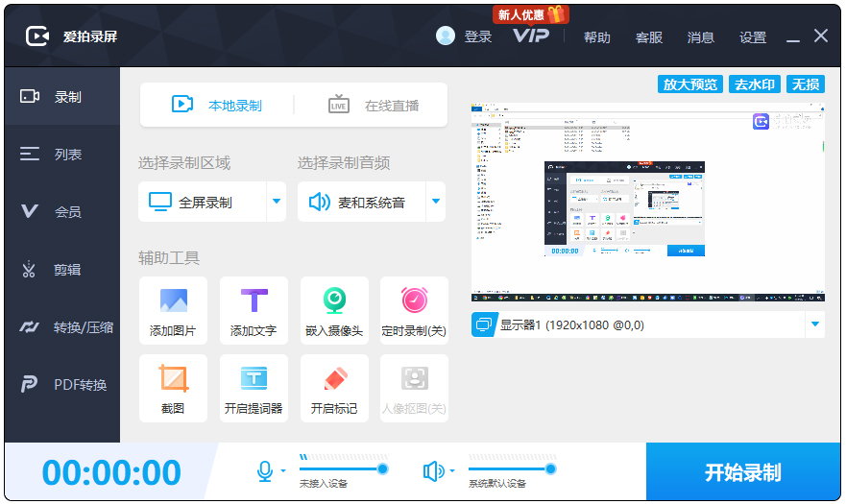Open the PDF转换 sidebar section

[x=62, y=385]
